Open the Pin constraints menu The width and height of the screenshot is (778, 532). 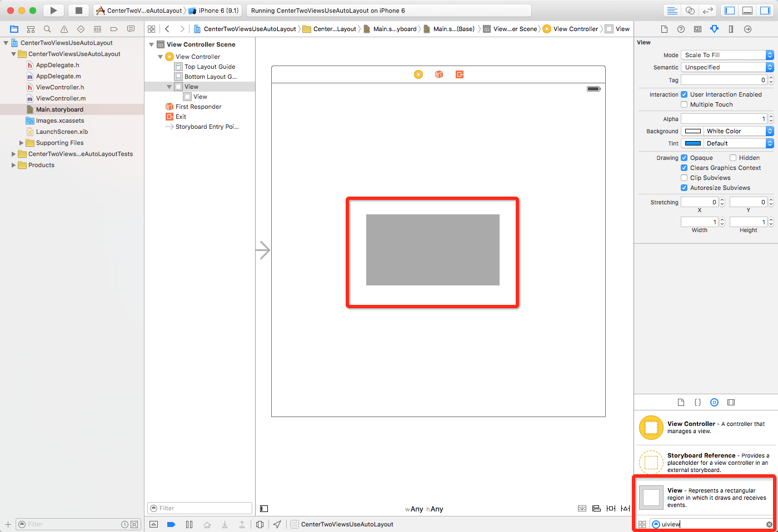(611, 509)
